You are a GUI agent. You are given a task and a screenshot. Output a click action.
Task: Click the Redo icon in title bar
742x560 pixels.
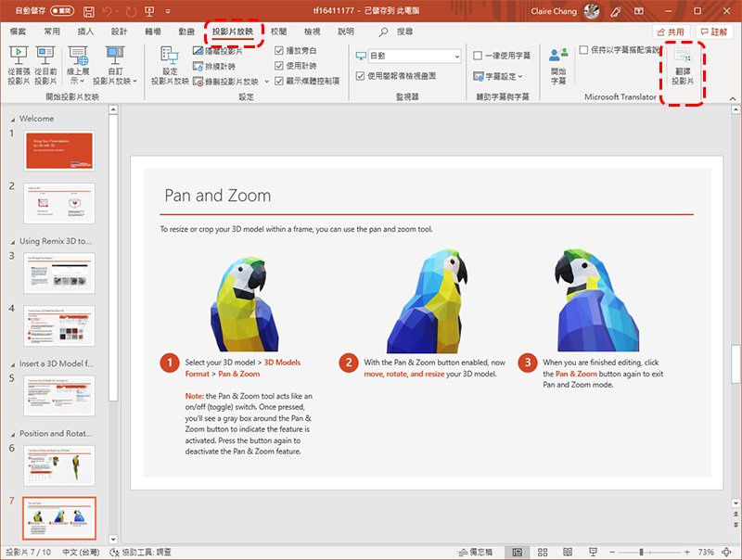coord(131,11)
